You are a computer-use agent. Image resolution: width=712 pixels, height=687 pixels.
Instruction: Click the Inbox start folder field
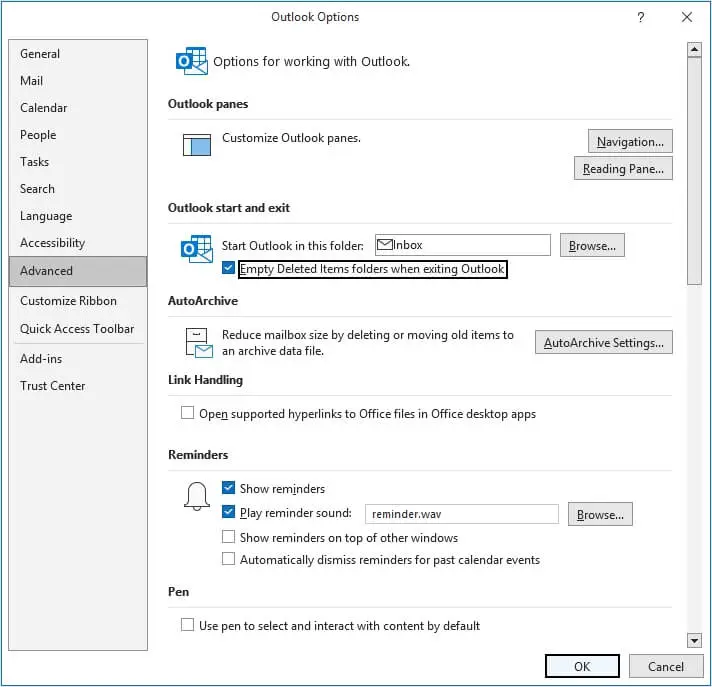coord(463,245)
